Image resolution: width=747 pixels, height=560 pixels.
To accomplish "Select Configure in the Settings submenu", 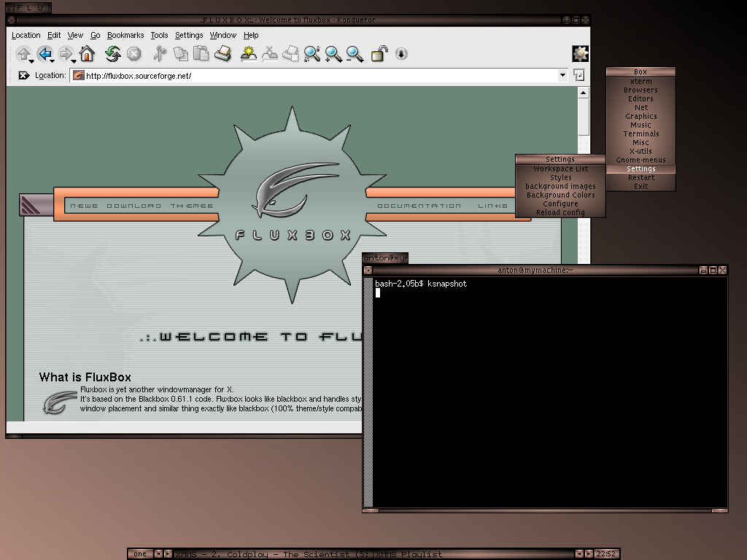I will [561, 204].
